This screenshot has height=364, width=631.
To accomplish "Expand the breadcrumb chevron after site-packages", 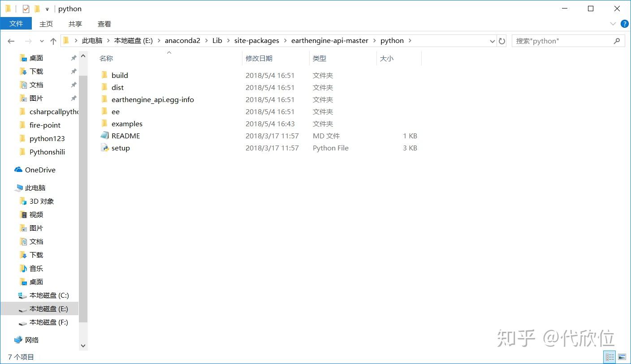I will pyautogui.click(x=284, y=41).
